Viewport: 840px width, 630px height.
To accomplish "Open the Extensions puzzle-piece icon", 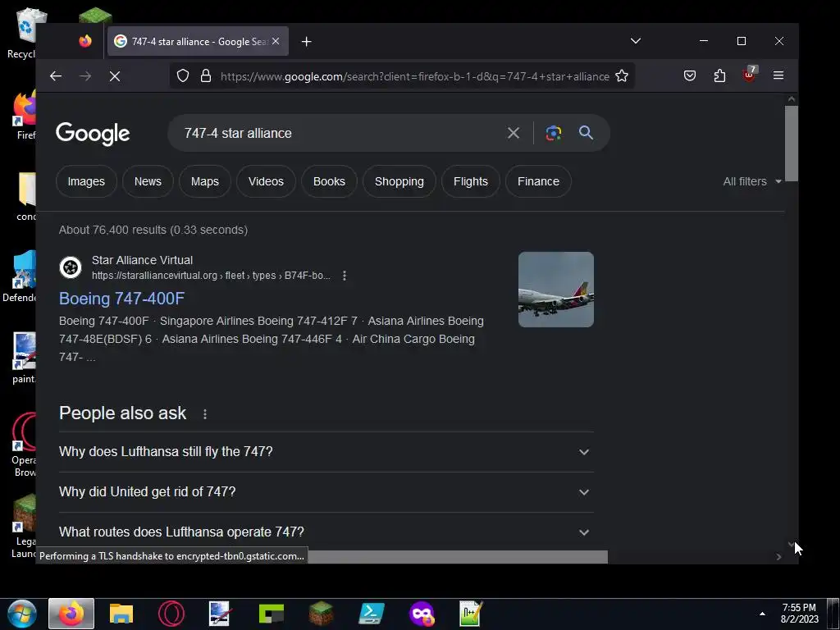I will click(x=719, y=76).
